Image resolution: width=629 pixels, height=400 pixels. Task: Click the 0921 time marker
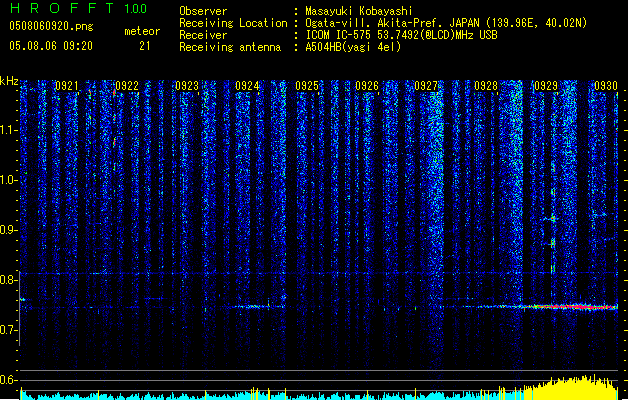click(67, 86)
